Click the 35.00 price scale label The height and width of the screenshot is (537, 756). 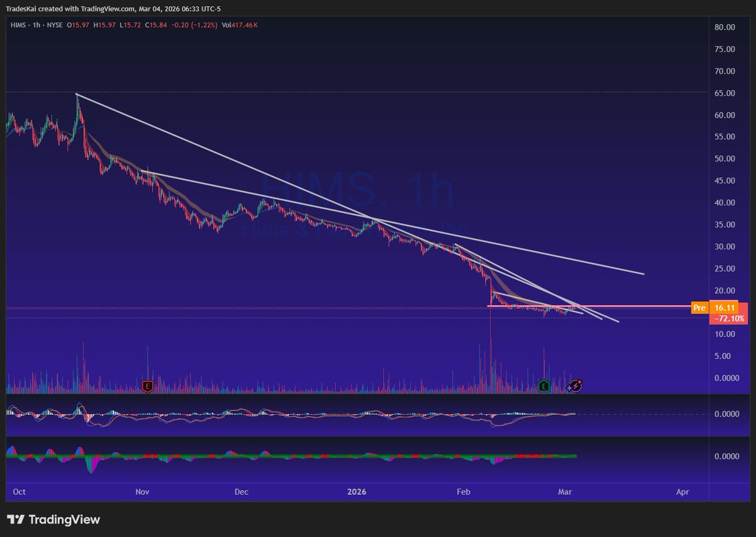[x=724, y=224]
